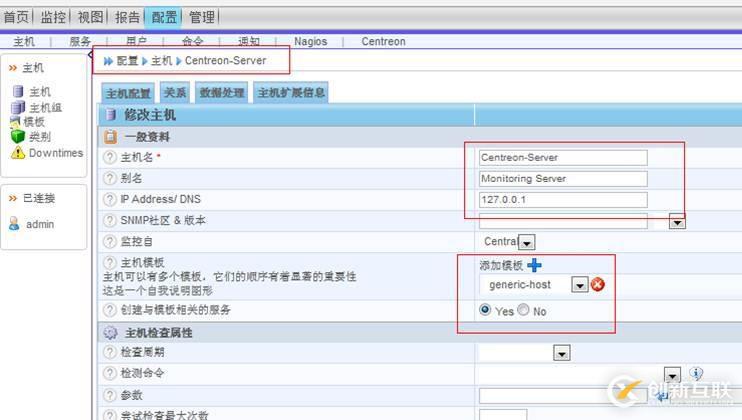Click 修改主机 header icon

[111, 114]
